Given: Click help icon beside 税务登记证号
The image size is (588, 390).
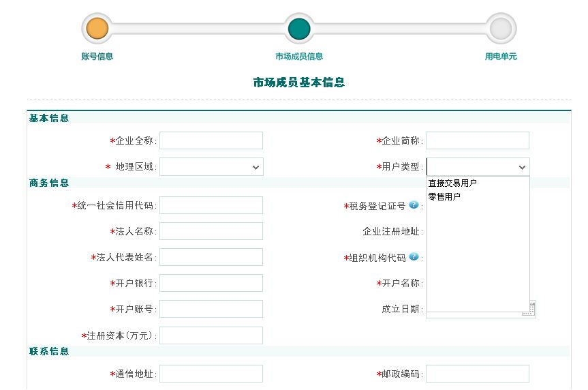Looking at the screenshot, I should [414, 205].
